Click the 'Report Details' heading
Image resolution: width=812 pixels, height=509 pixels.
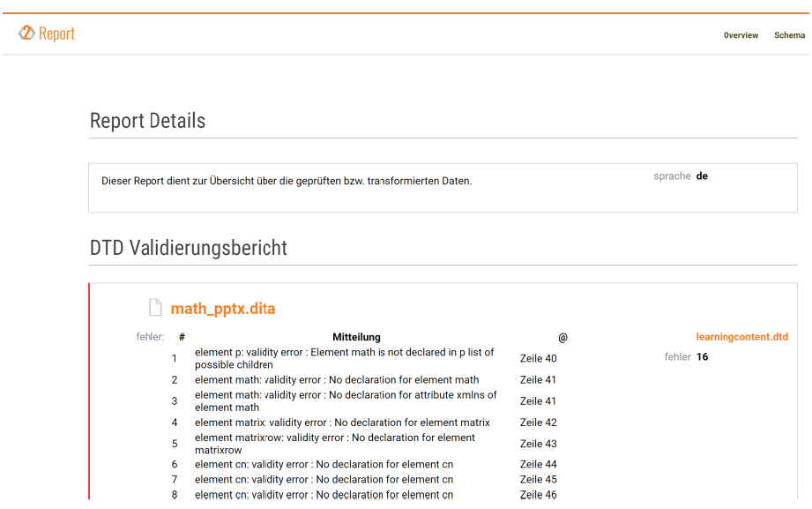click(x=147, y=121)
